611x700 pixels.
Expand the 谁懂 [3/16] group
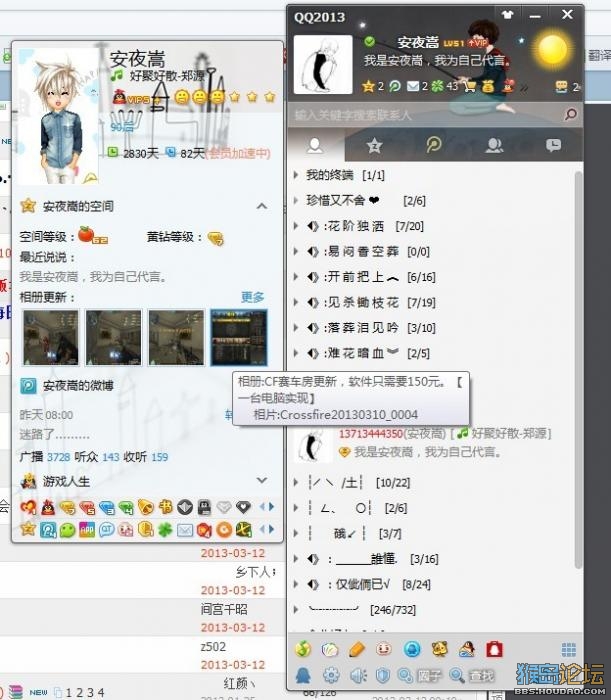[x=295, y=558]
